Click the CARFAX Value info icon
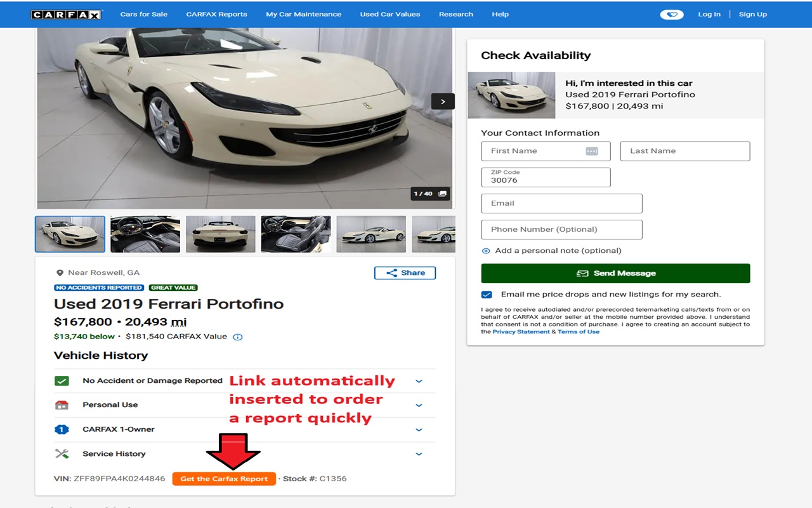This screenshot has height=508, width=812. 238,337
